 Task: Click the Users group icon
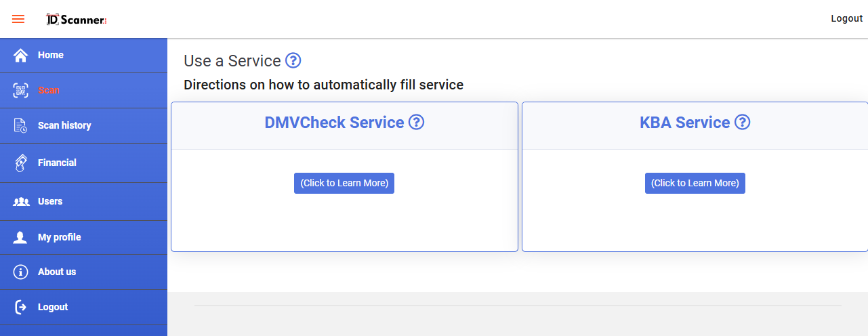click(x=21, y=201)
